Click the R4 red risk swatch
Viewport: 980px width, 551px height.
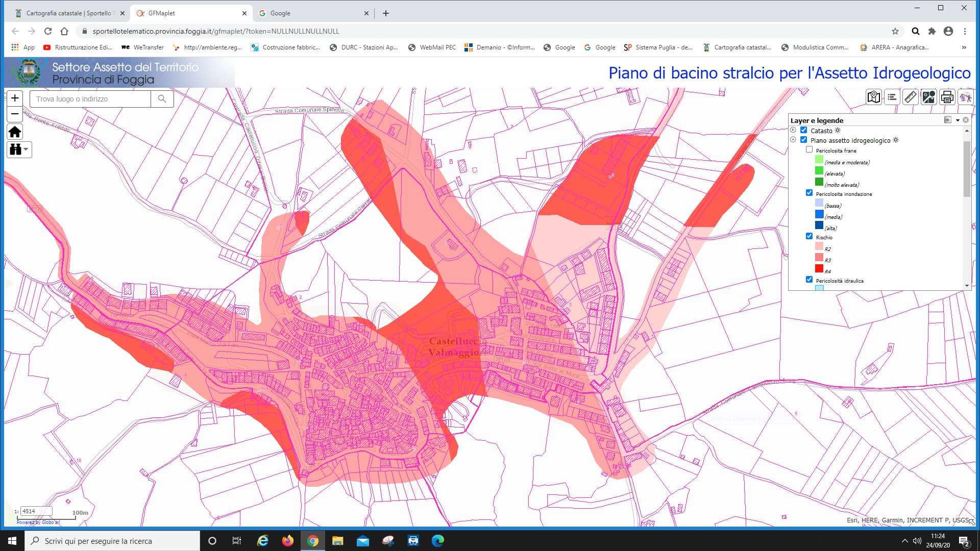819,269
